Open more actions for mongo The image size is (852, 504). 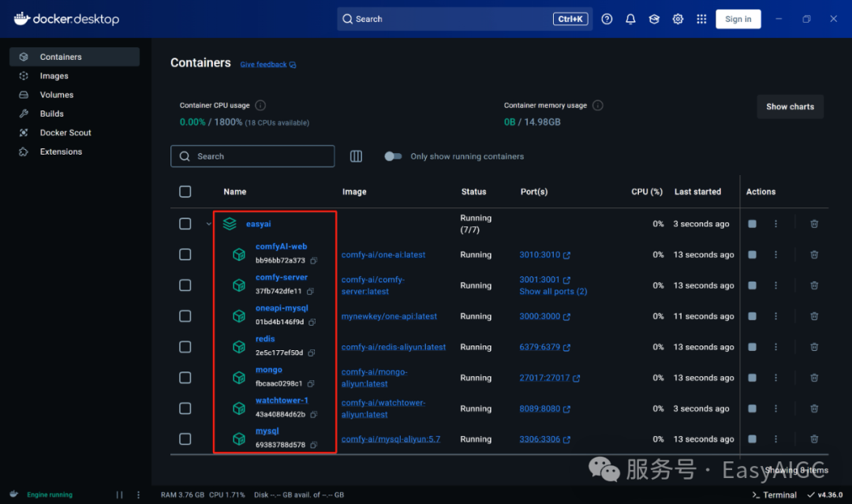[x=776, y=378]
